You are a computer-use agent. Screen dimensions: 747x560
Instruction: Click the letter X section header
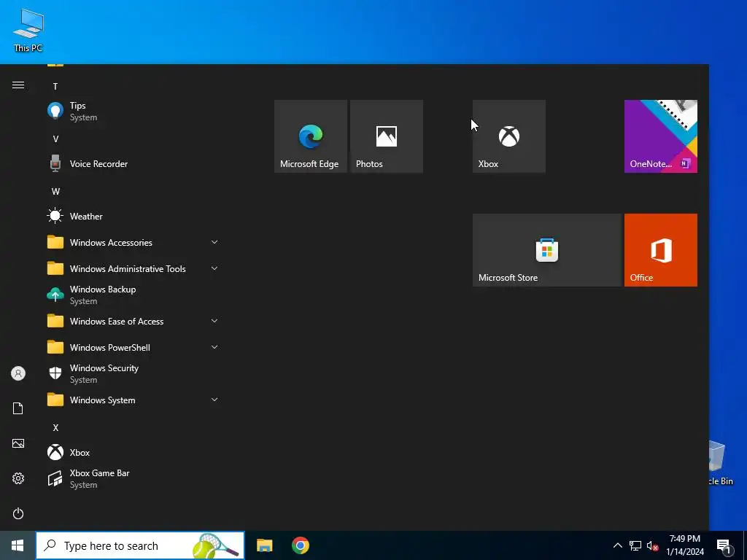(55, 427)
